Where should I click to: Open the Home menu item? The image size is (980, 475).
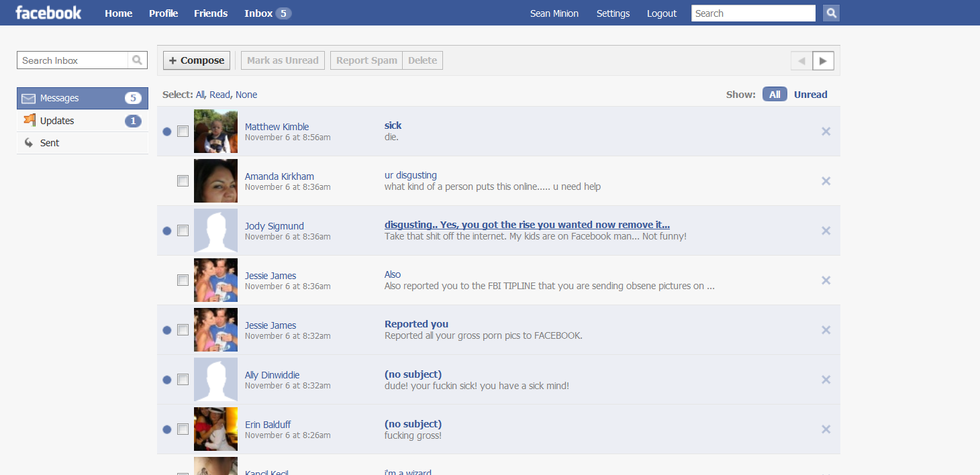coord(119,13)
